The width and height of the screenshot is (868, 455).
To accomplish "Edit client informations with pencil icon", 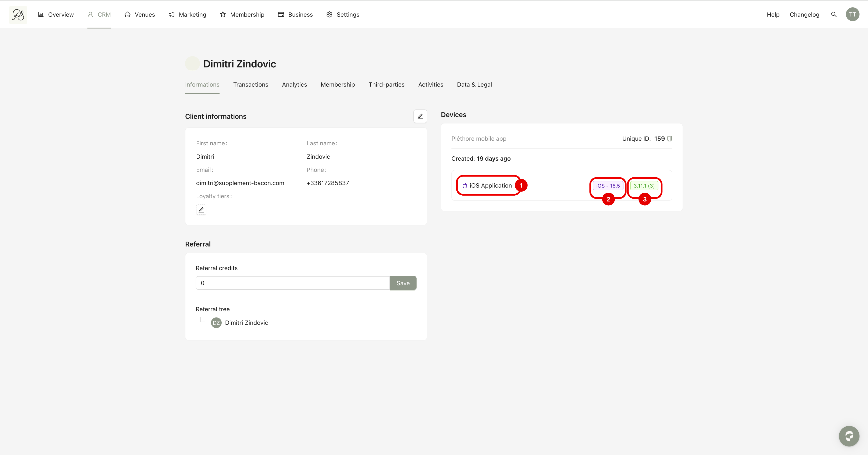I will tap(420, 116).
